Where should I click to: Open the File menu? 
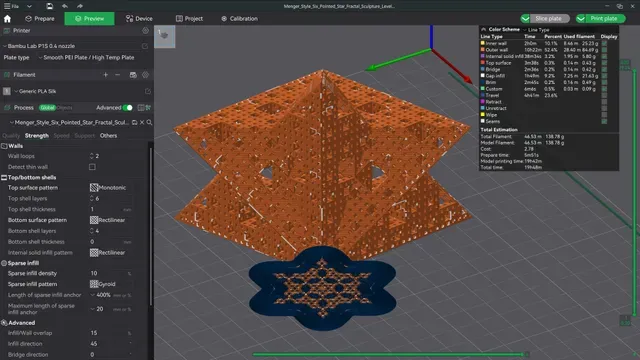[x=12, y=7]
